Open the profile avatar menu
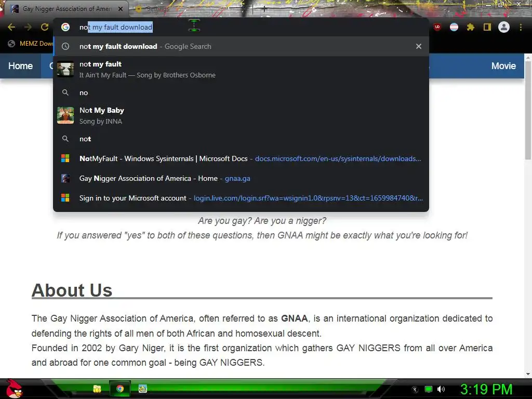This screenshot has width=532, height=399. click(x=504, y=27)
